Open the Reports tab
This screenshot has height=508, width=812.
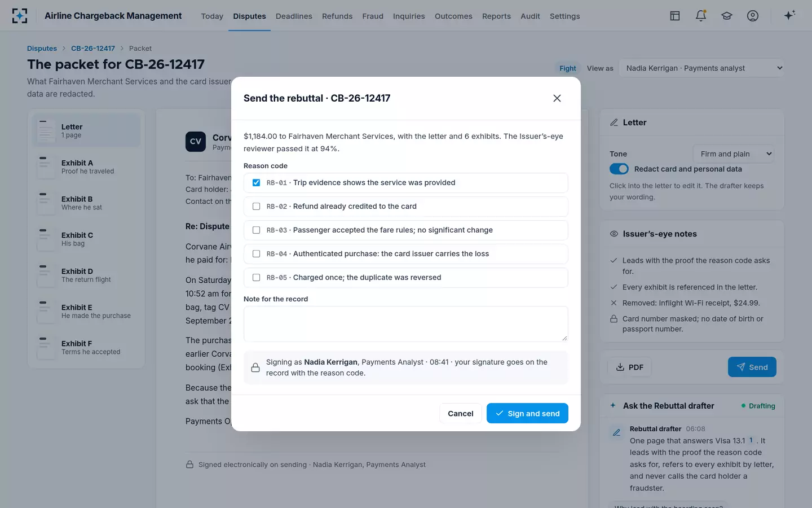click(x=496, y=16)
